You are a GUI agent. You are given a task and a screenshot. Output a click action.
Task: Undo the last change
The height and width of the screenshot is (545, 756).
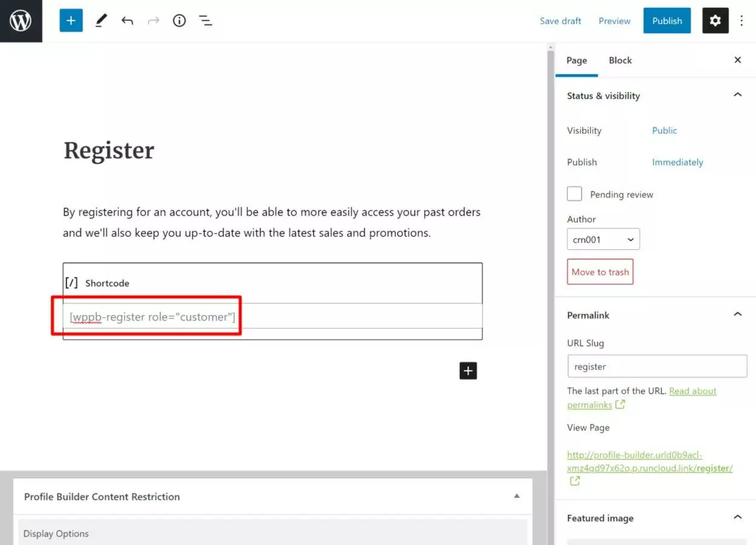(x=127, y=21)
